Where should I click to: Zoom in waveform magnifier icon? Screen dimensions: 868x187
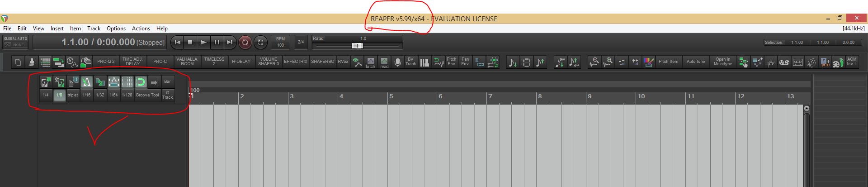(x=608, y=62)
